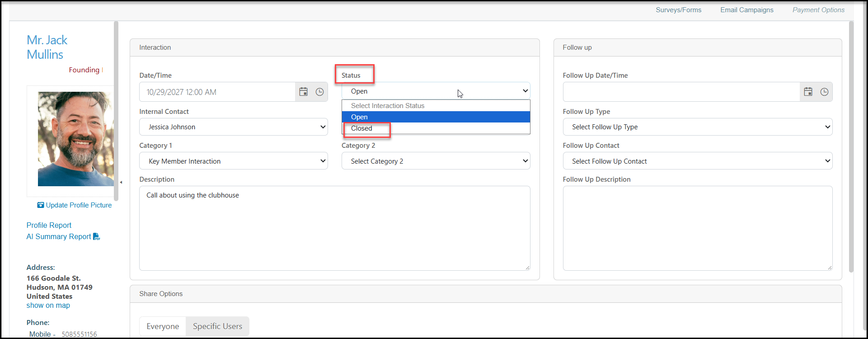The width and height of the screenshot is (868, 339).
Task: Open the Profile Report link
Action: pos(49,225)
